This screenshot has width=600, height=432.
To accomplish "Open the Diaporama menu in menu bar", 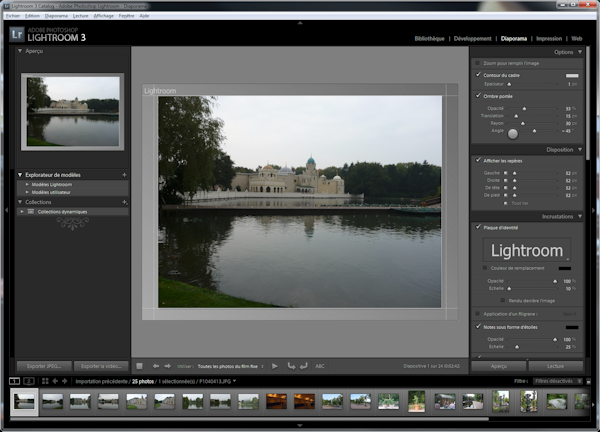I will click(57, 17).
